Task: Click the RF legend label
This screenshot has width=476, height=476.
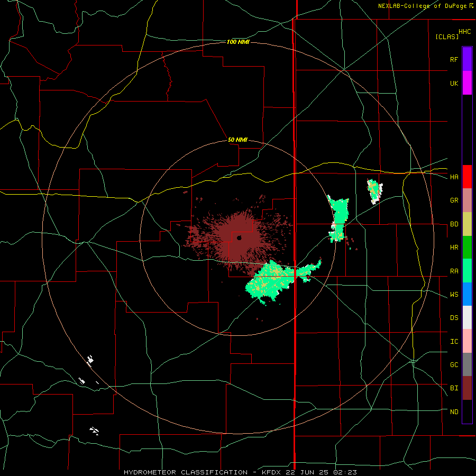Action: [454, 59]
